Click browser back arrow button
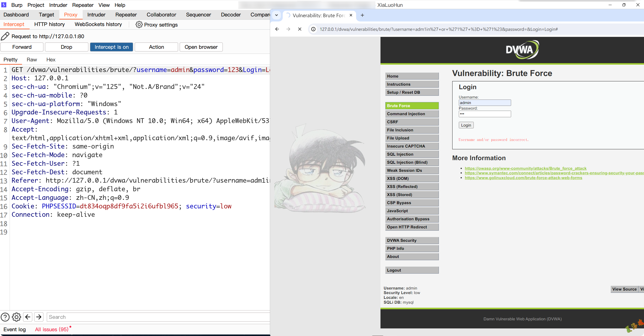Screen dimensions: 644x336 pyautogui.click(x=277, y=29)
